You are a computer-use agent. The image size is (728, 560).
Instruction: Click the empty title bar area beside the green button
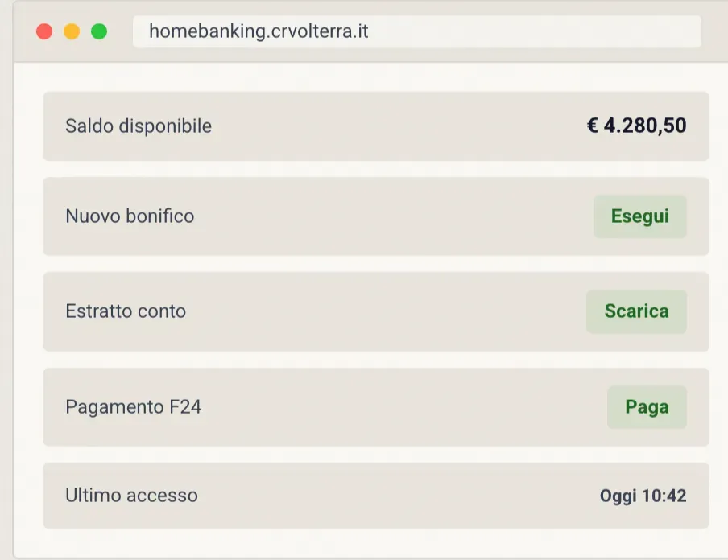120,31
